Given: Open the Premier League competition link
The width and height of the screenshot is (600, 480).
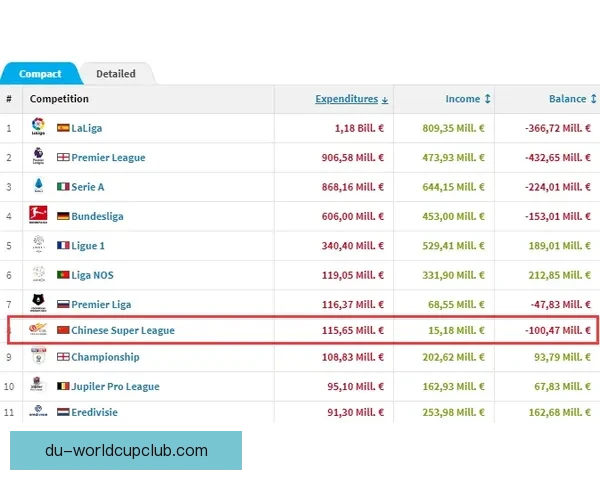Looking at the screenshot, I should click(x=108, y=158).
